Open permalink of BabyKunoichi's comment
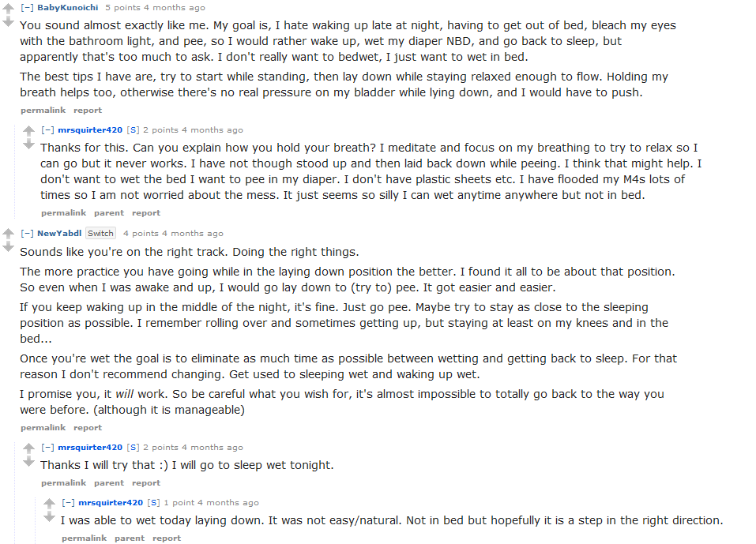This screenshot has height=544, width=756. coord(43,110)
